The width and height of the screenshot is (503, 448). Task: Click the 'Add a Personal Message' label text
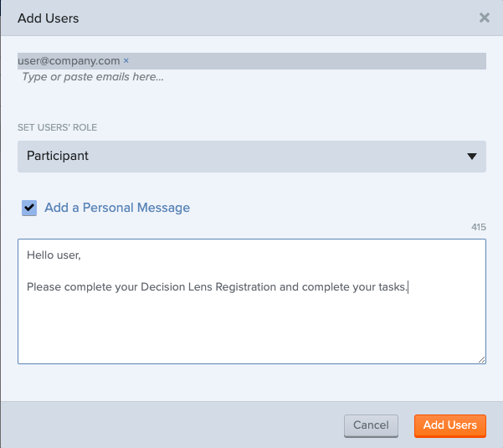pos(117,208)
